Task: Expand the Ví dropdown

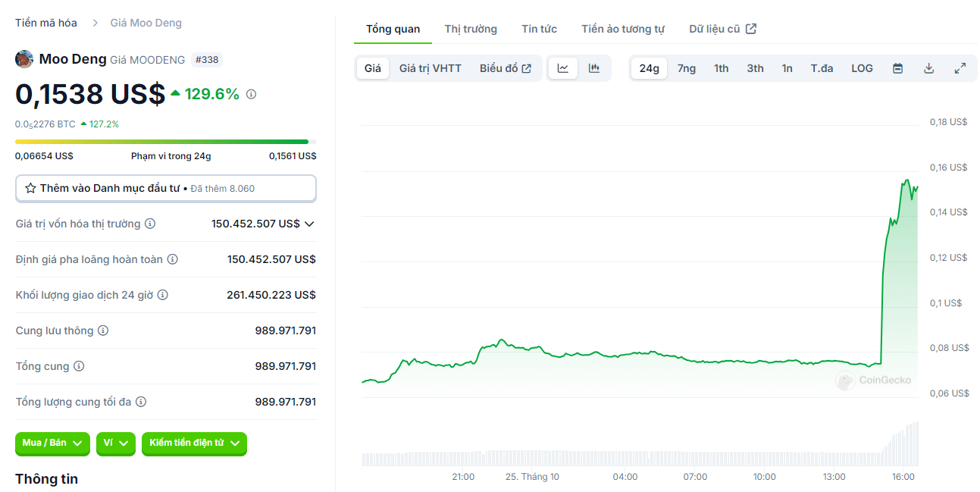Action: click(115, 443)
